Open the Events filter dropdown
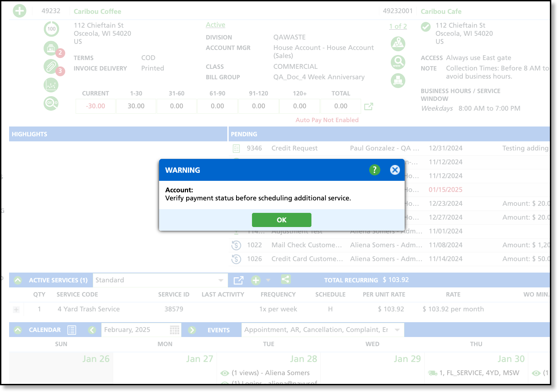Image resolution: width=558 pixels, height=392 pixels. (323, 330)
